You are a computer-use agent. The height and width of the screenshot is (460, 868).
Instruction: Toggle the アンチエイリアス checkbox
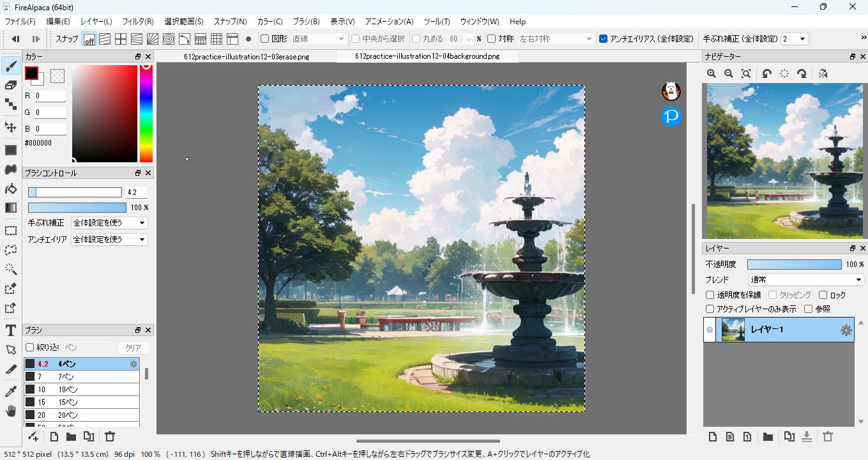[603, 39]
